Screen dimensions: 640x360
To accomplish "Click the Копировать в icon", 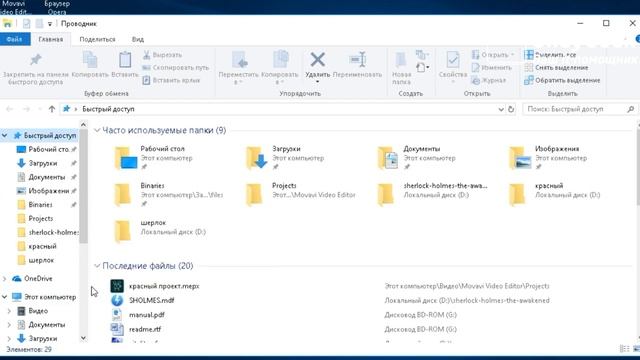I will [x=280, y=60].
